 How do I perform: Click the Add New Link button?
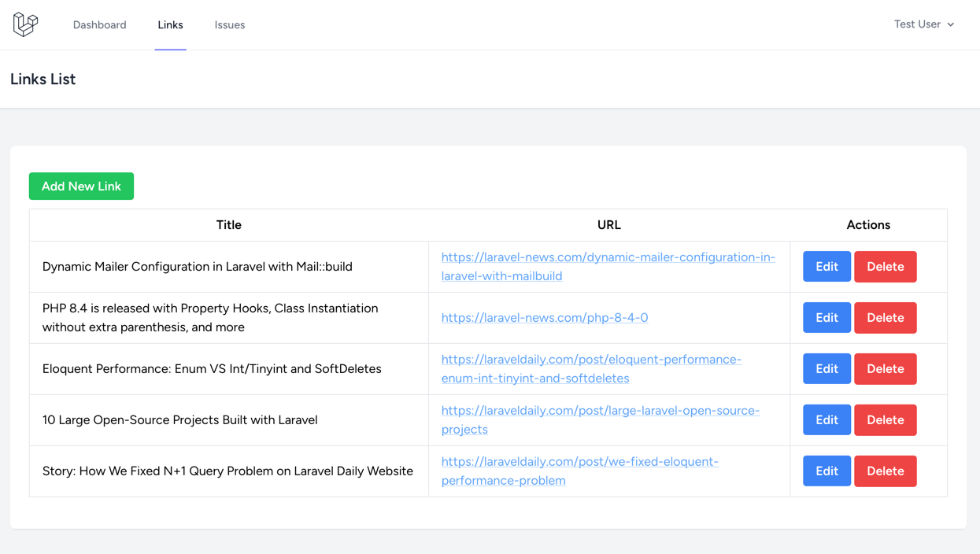coord(81,187)
